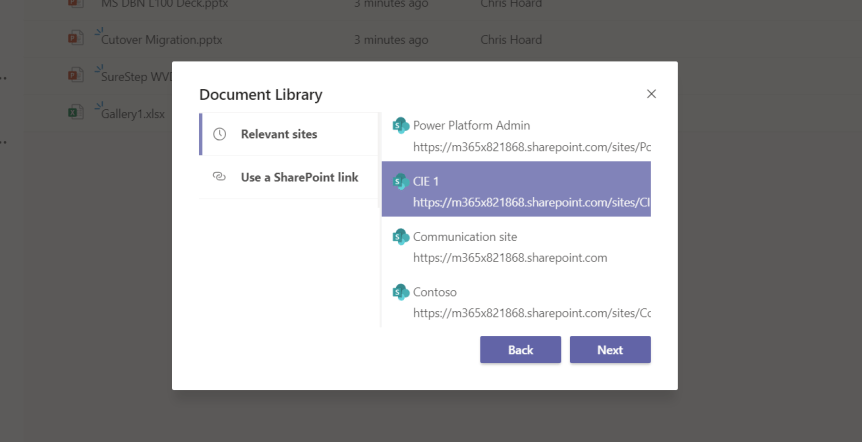Select the highlighted CIE 1 site name
This screenshot has width=862, height=442.
click(x=426, y=181)
